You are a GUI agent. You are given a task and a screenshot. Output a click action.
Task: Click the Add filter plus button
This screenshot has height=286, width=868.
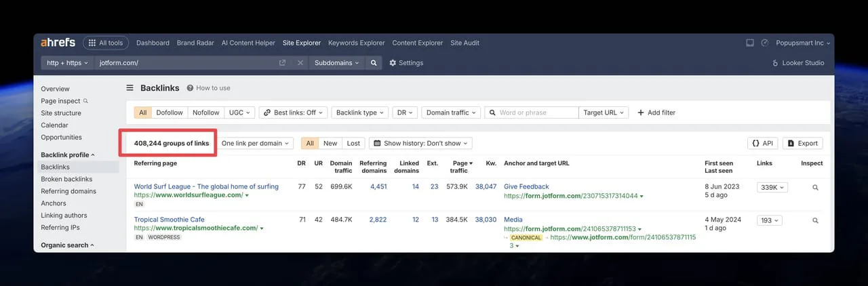click(656, 113)
